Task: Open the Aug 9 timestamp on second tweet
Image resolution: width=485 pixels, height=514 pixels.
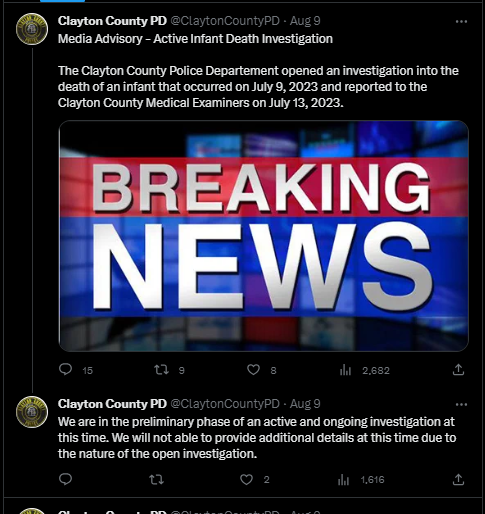Action: pyautogui.click(x=305, y=404)
